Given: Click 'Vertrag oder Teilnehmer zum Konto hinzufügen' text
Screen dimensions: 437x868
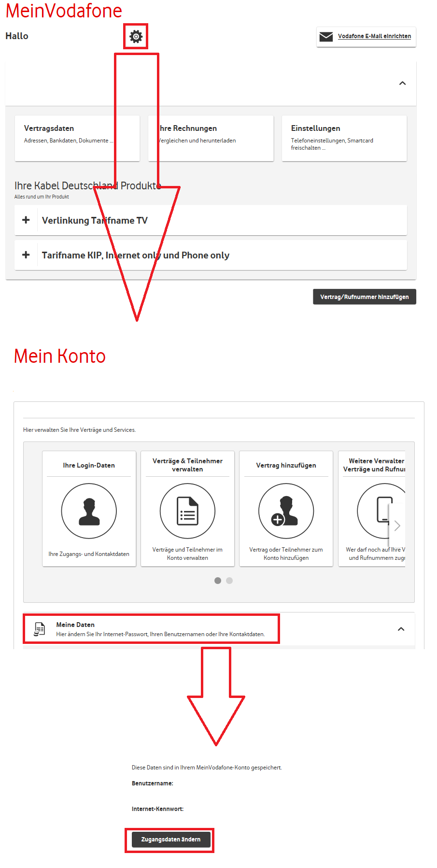Looking at the screenshot, I should 286,554.
